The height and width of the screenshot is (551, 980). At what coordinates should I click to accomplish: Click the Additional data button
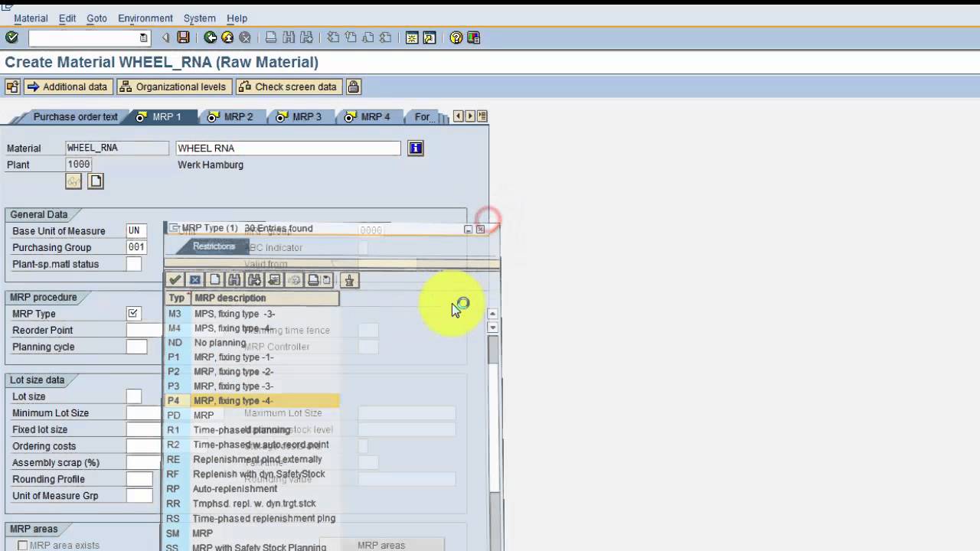click(x=68, y=86)
